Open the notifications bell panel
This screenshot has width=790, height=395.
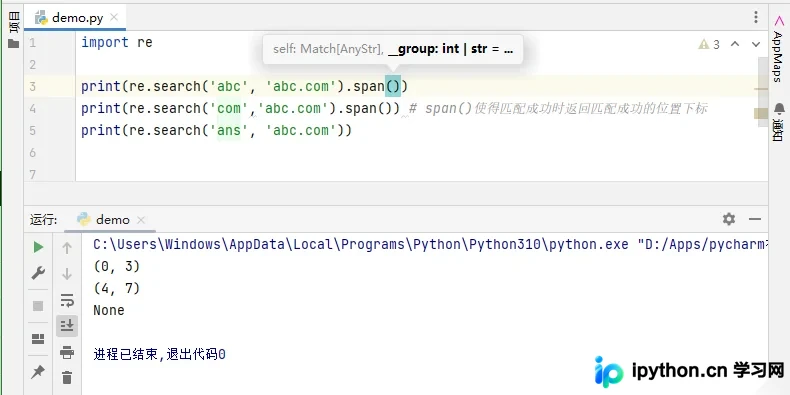click(x=779, y=123)
